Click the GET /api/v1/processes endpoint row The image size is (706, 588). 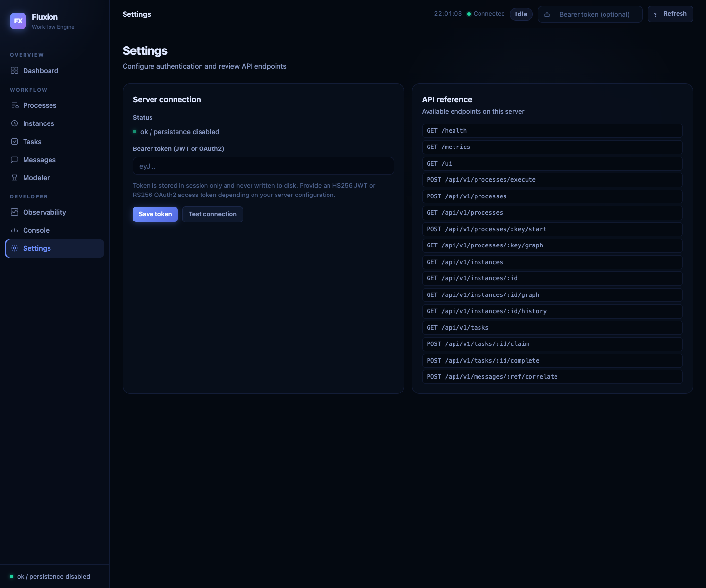click(x=553, y=213)
